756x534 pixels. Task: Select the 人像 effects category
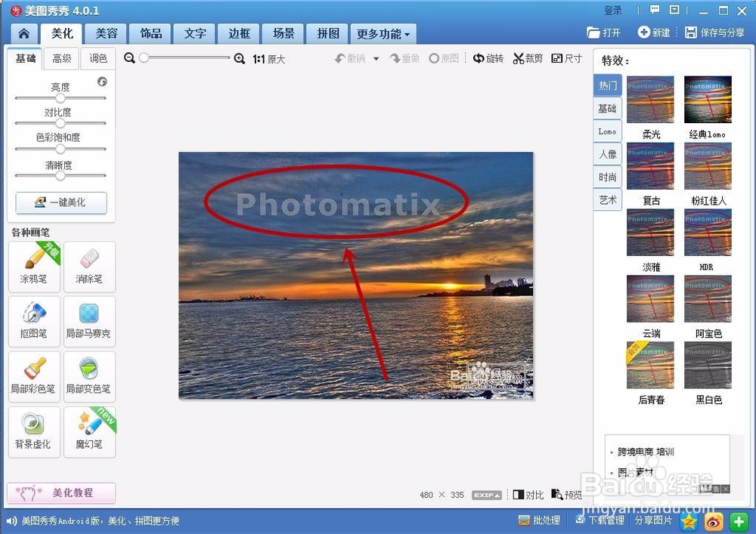click(608, 154)
